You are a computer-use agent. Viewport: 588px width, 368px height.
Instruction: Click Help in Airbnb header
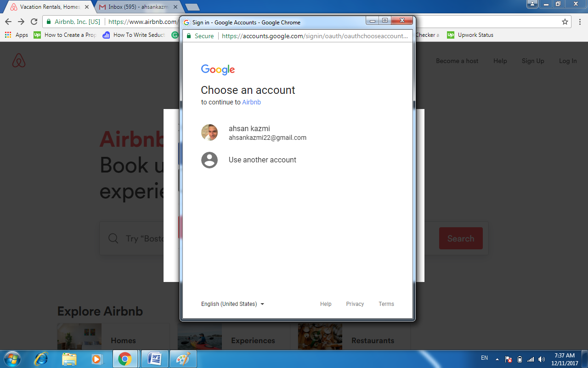[x=500, y=61]
